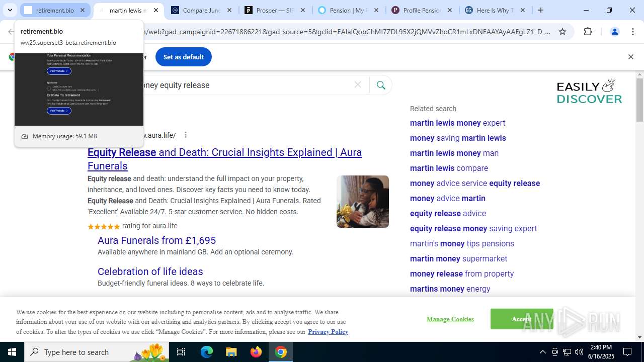This screenshot has height=362, width=644.
Task: Open the Aura Funerals ad image thumbnail
Action: [x=363, y=202]
